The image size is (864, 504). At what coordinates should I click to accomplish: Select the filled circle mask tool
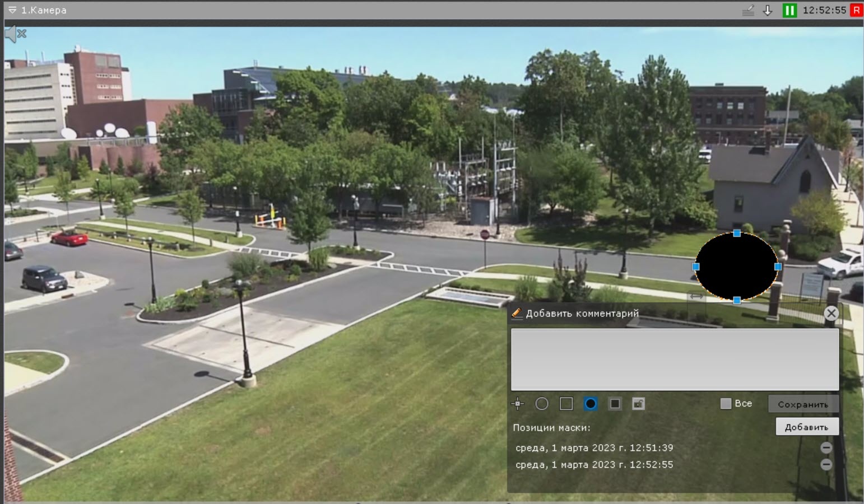591,404
